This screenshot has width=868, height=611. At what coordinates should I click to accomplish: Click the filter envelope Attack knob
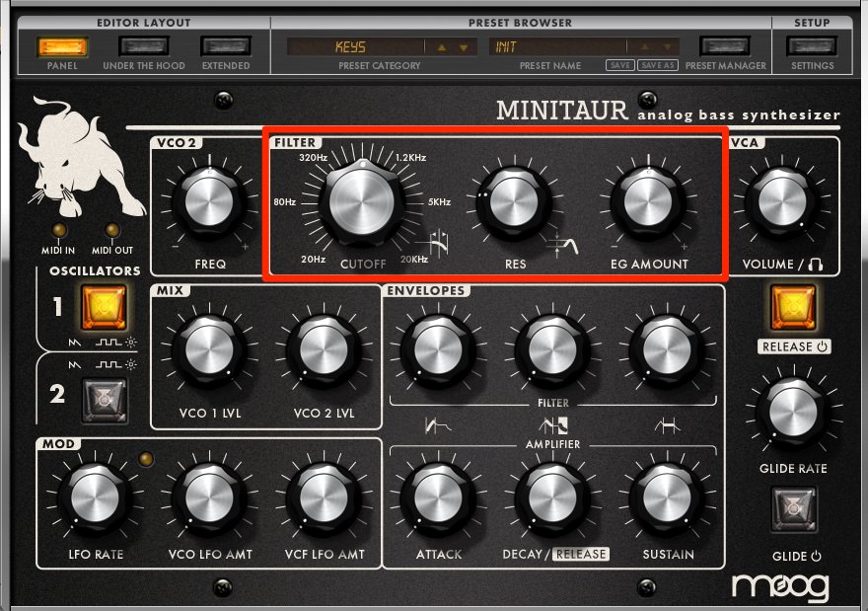[x=438, y=350]
